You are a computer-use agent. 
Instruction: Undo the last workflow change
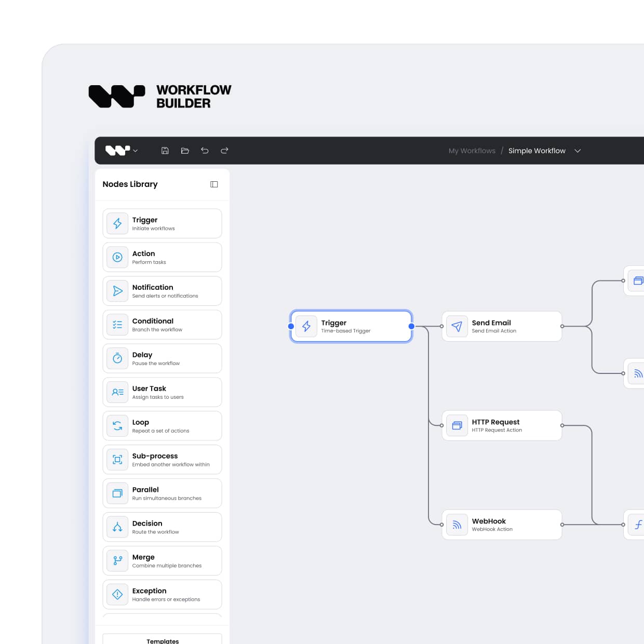pos(205,150)
